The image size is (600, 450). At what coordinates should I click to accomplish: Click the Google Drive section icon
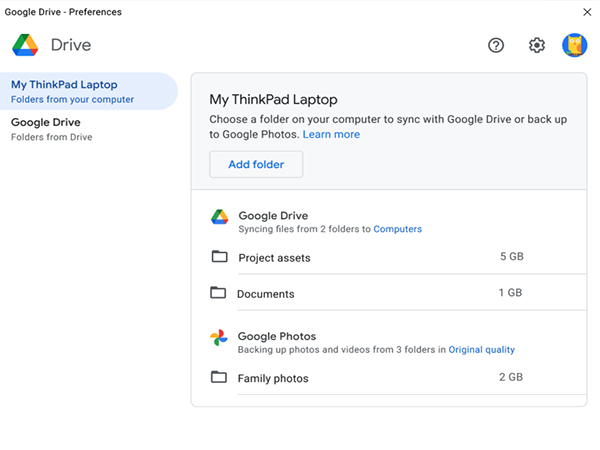(x=220, y=217)
